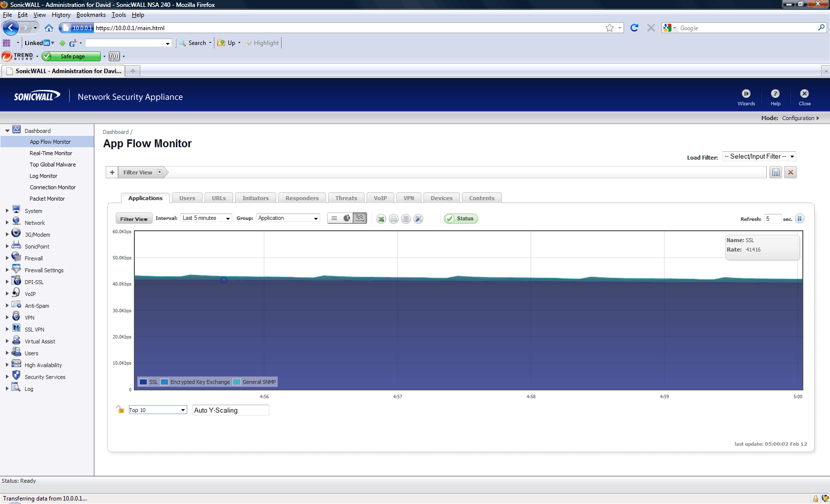Open Log Monitor page
830x504 pixels.
[x=43, y=176]
